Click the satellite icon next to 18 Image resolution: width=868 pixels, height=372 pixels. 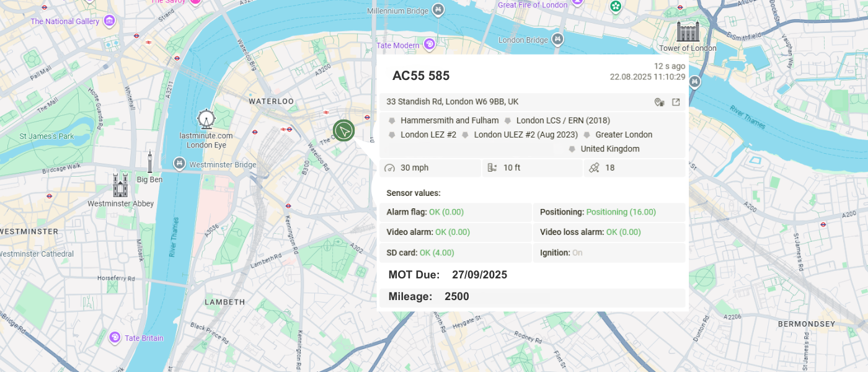594,168
